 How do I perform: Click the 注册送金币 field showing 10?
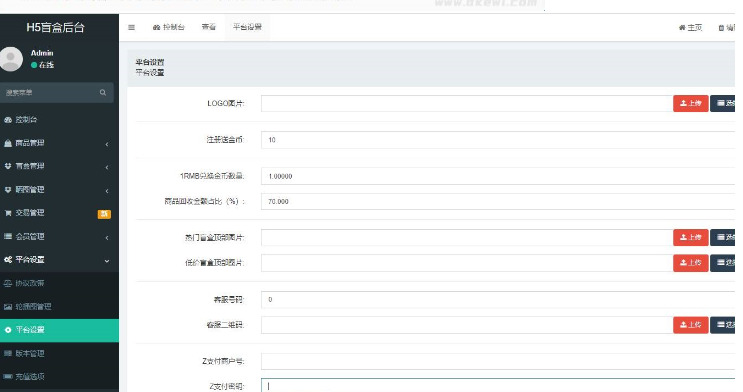[498, 140]
